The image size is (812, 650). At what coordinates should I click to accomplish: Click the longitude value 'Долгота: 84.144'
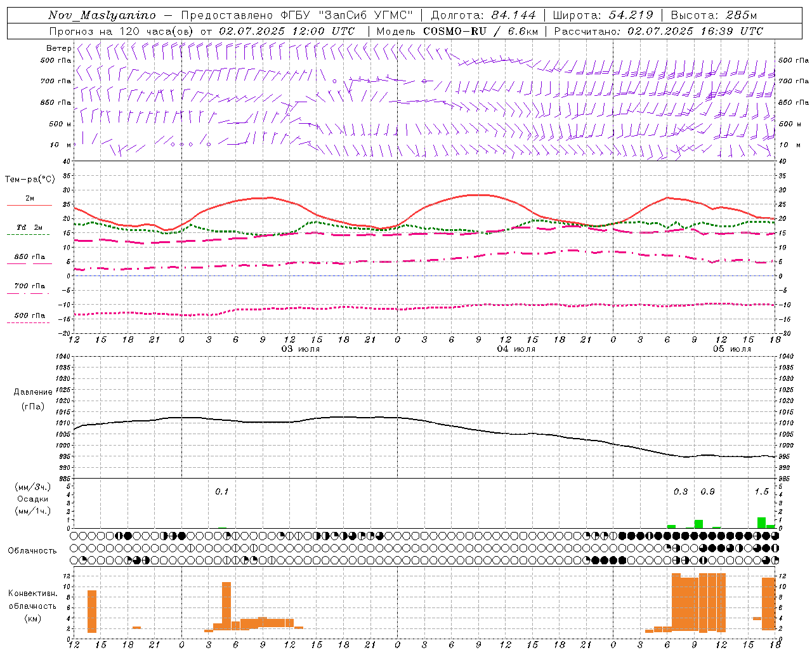click(483, 15)
